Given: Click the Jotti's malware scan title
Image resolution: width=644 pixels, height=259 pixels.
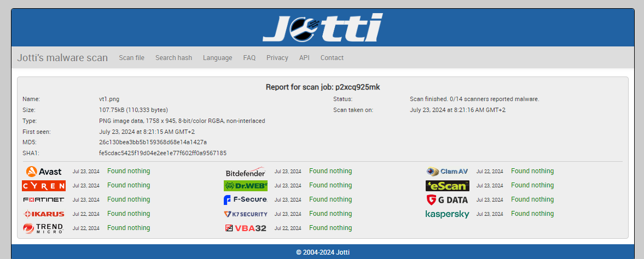Looking at the screenshot, I should pyautogui.click(x=62, y=58).
